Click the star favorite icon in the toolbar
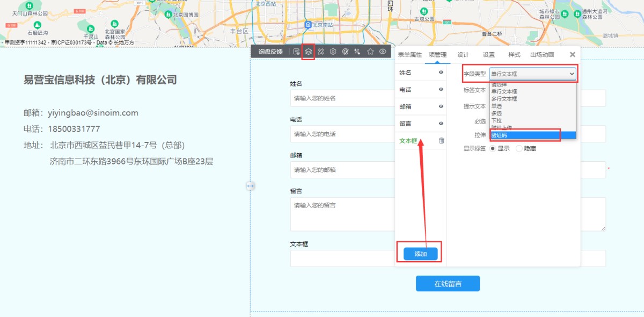Image resolution: width=644 pixels, height=317 pixels. (x=370, y=52)
